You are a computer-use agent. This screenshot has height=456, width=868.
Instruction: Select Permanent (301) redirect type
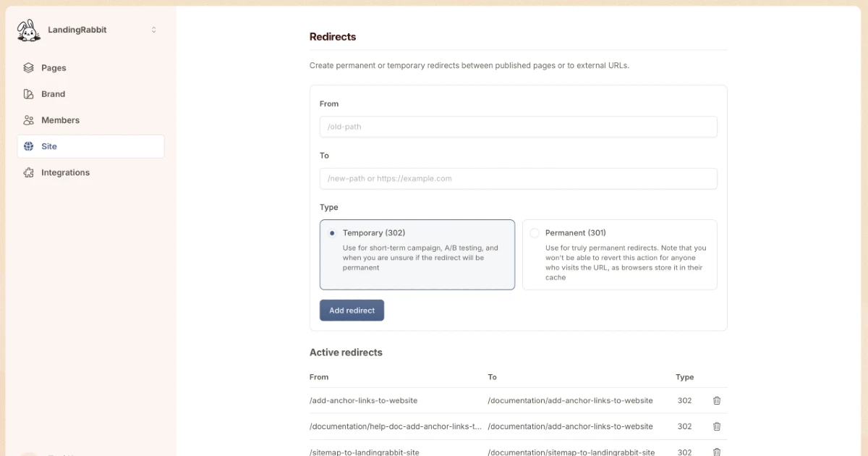535,233
